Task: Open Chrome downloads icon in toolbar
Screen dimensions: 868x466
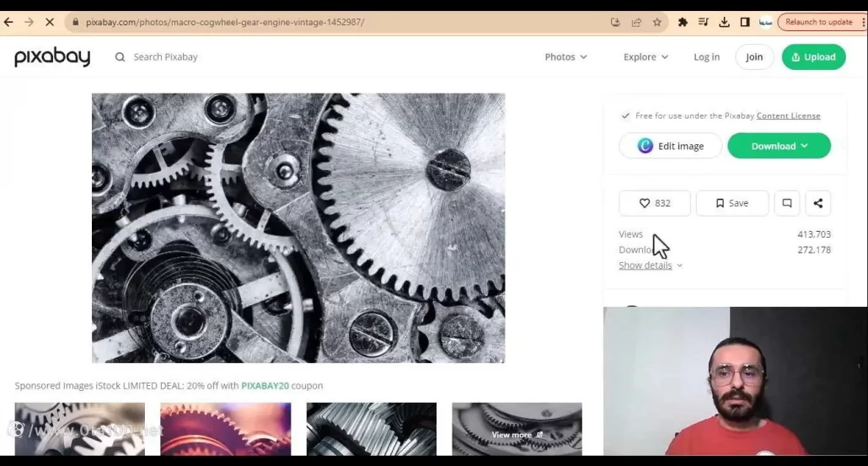Action: coord(724,22)
